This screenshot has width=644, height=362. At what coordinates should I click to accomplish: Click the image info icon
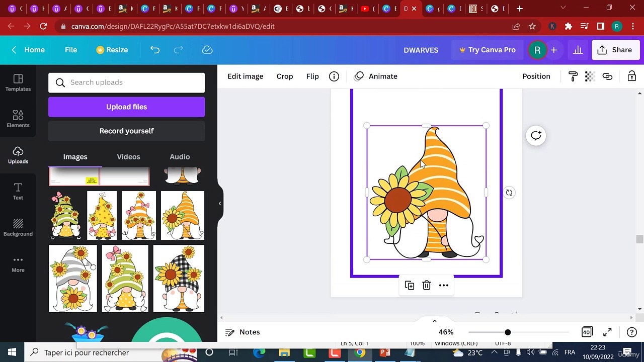(x=334, y=76)
